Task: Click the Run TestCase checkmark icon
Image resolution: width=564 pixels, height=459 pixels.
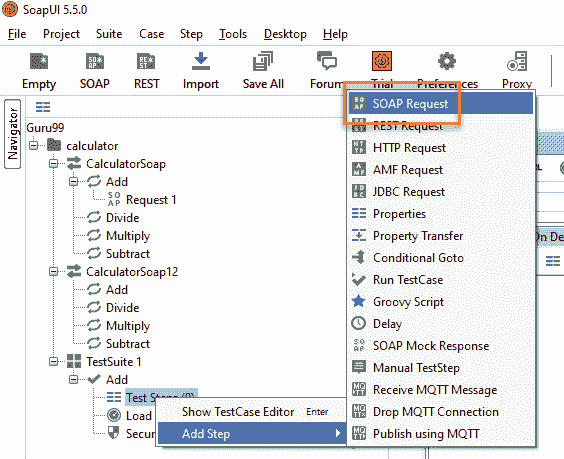Action: click(359, 280)
